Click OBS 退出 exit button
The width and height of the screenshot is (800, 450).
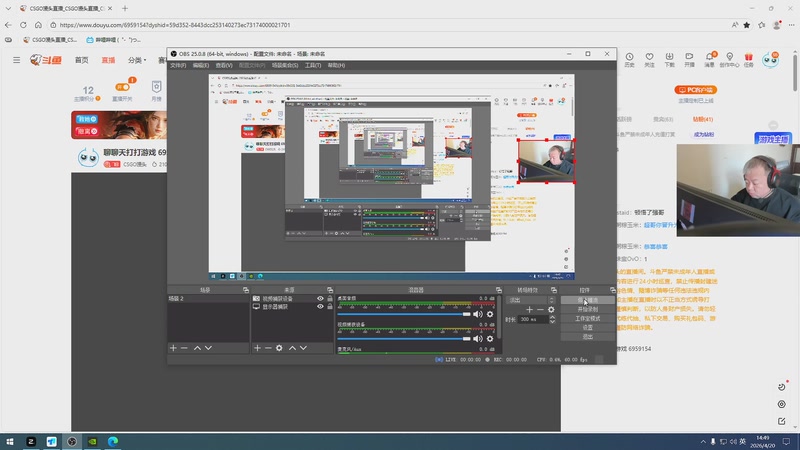(x=587, y=337)
